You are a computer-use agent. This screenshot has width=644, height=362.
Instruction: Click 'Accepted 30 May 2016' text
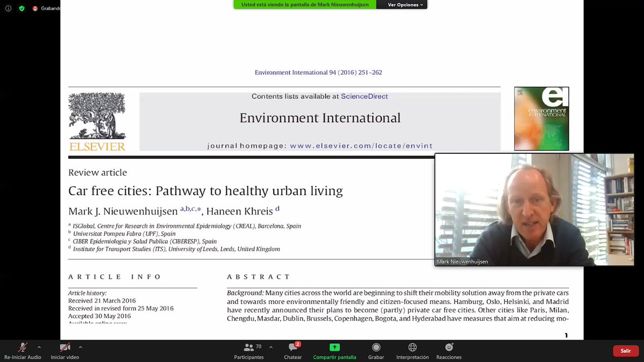tap(99, 316)
